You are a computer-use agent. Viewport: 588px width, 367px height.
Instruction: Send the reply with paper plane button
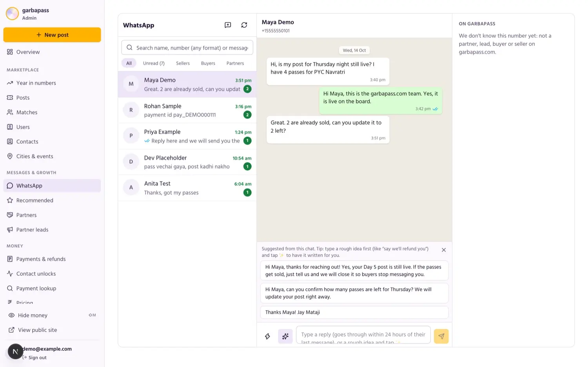coord(441,336)
